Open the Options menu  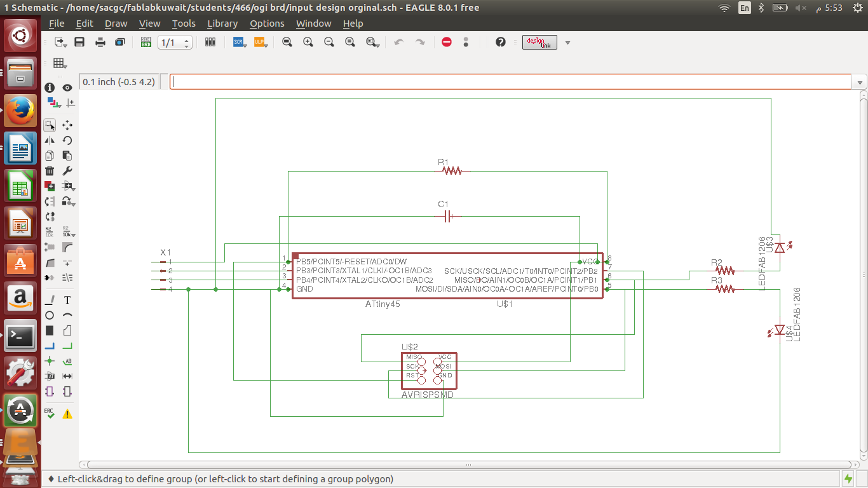tap(267, 24)
